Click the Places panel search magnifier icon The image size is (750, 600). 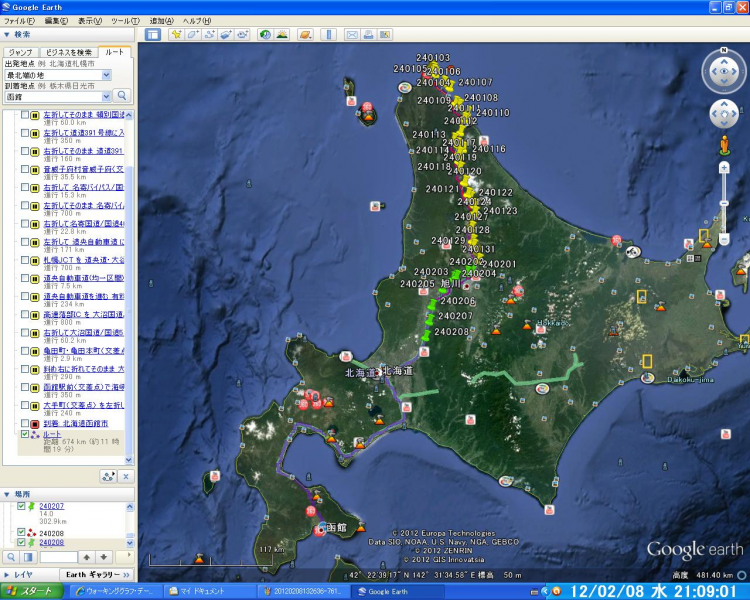[x=11, y=557]
